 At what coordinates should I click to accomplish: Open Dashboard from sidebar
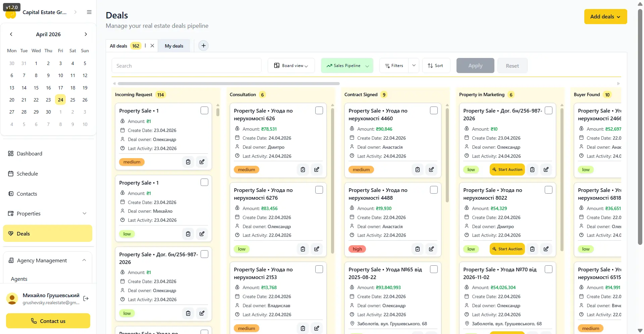48,153
